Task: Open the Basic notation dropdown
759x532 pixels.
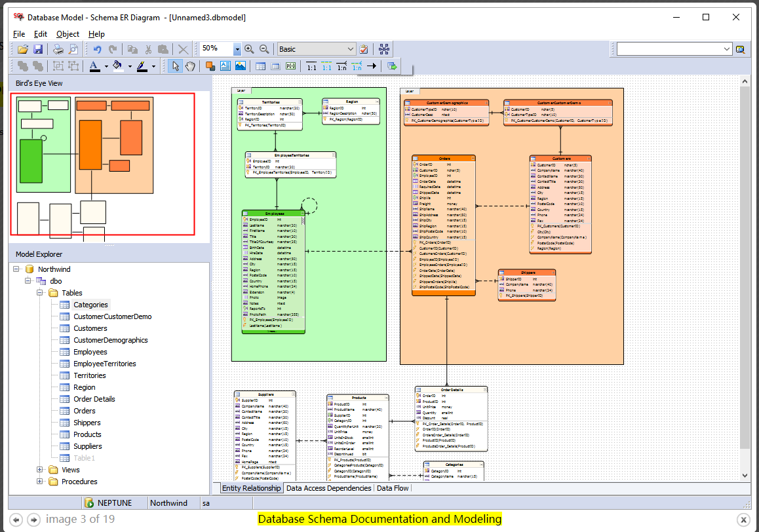Action: 351,49
